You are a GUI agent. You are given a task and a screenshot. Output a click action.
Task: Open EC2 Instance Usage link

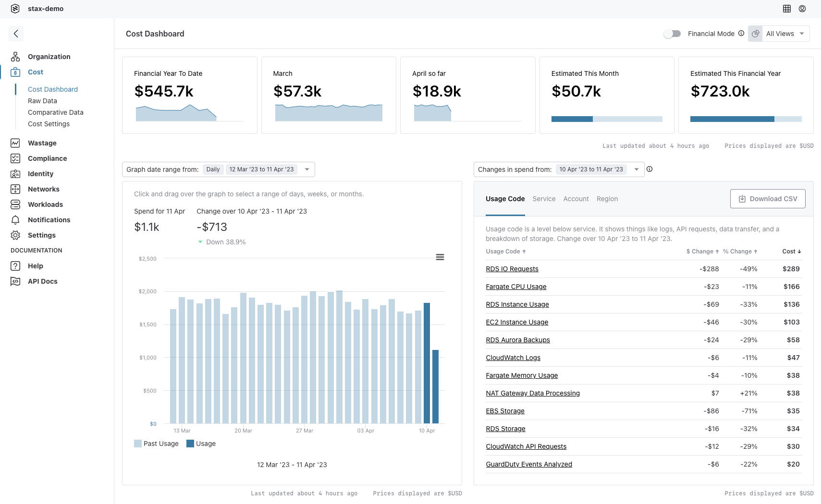point(517,322)
